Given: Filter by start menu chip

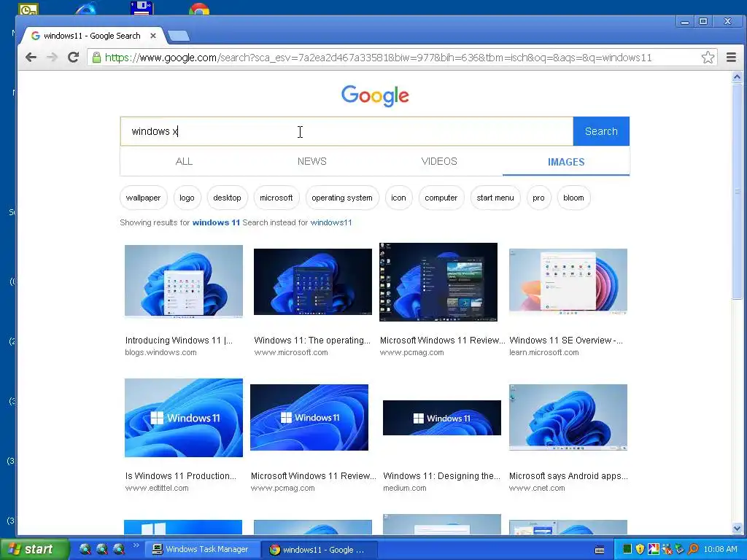Looking at the screenshot, I should pos(495,198).
